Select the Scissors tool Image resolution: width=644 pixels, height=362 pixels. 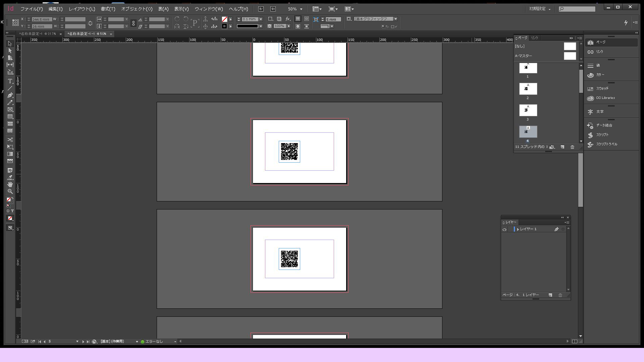(x=10, y=139)
